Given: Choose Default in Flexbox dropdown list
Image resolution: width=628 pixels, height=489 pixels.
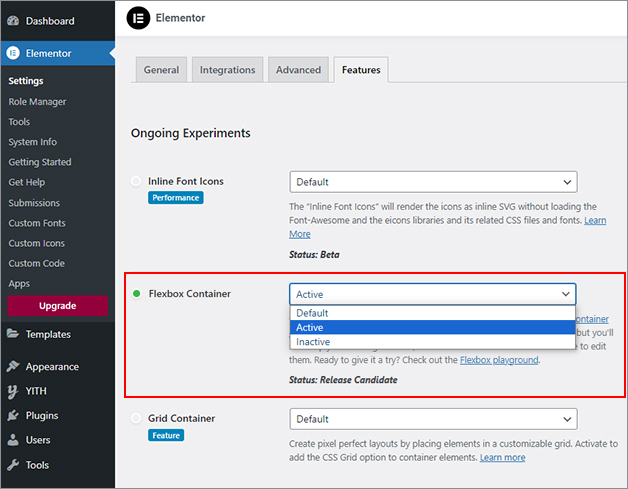Looking at the screenshot, I should [x=433, y=313].
